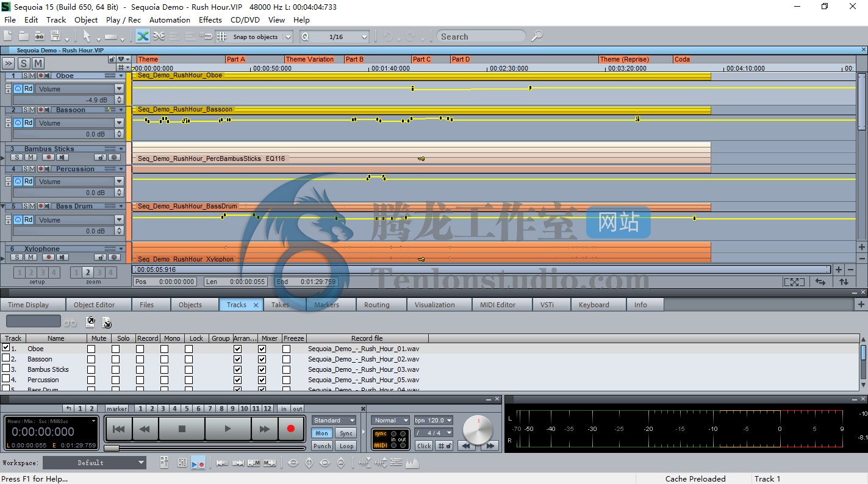Click the link icon in Tracks panel
Image resolution: width=868 pixels, height=484 pixels.
click(71, 322)
